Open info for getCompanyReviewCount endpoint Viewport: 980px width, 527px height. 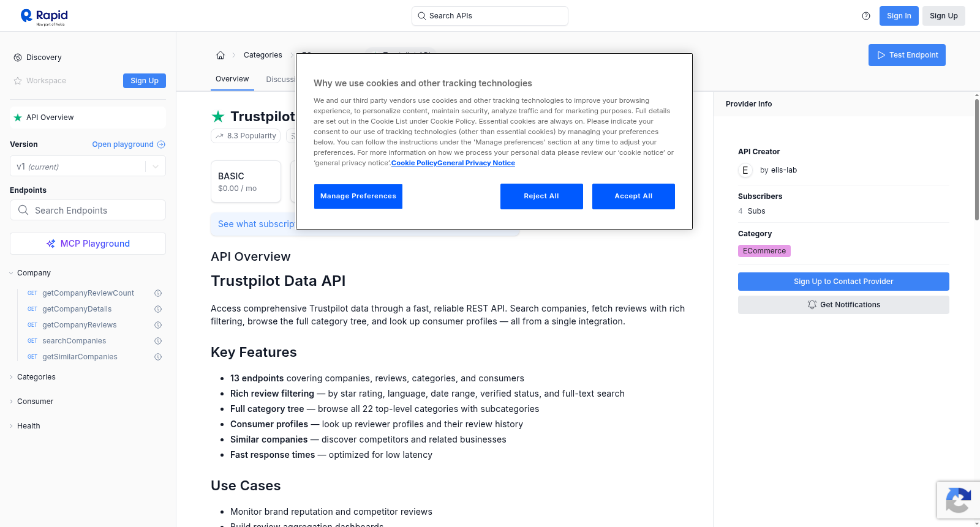(158, 293)
